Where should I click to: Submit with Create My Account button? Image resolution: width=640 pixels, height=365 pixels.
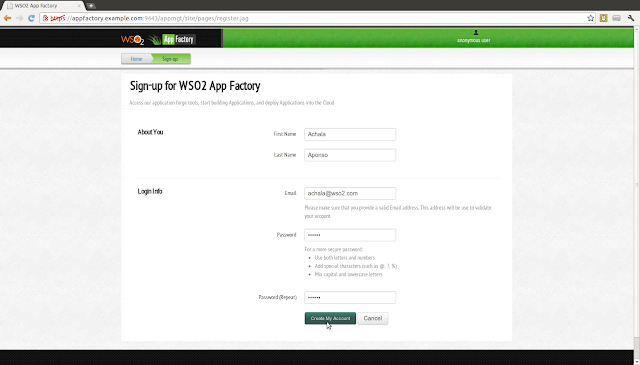pos(330,318)
